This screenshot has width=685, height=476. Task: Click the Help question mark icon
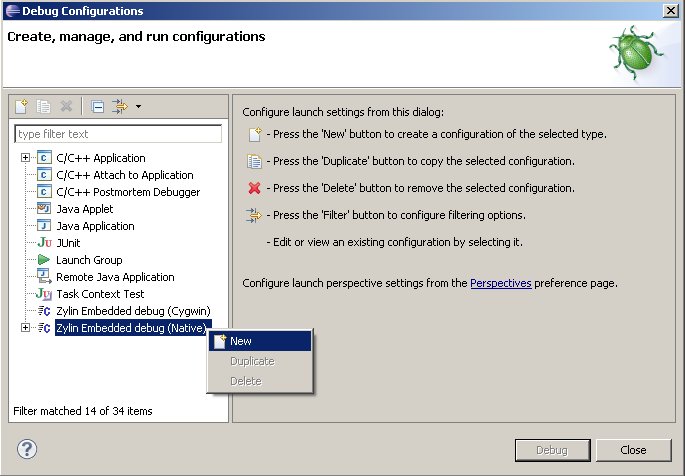pos(27,449)
